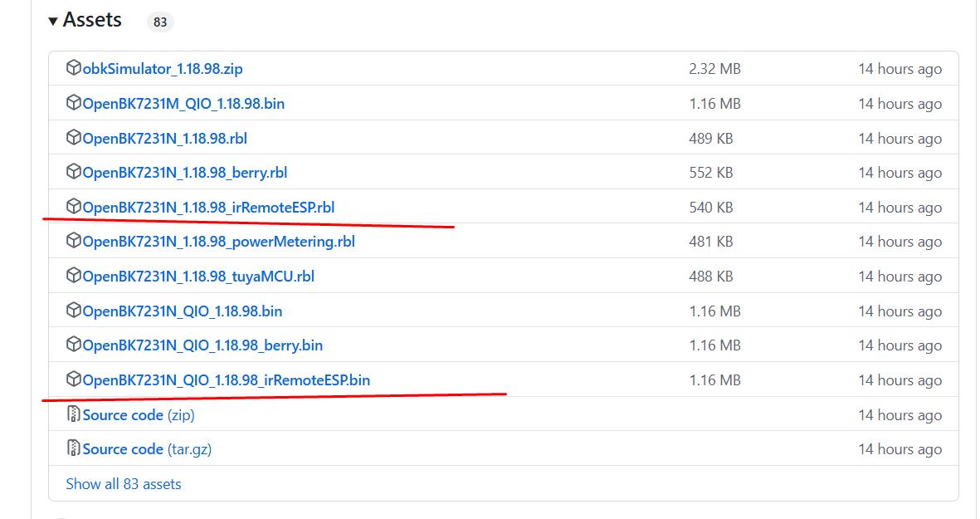This screenshot has height=519, width=980.
Task: Click size of OpenBK7231M_QIO_1.18.98.bin
Action: pos(715,104)
